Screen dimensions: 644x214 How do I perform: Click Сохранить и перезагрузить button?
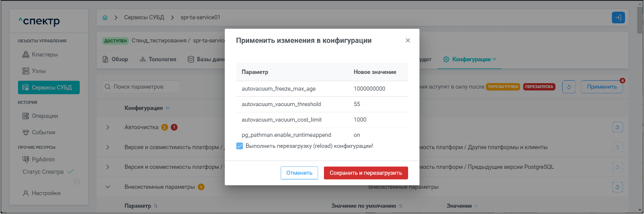(366, 173)
